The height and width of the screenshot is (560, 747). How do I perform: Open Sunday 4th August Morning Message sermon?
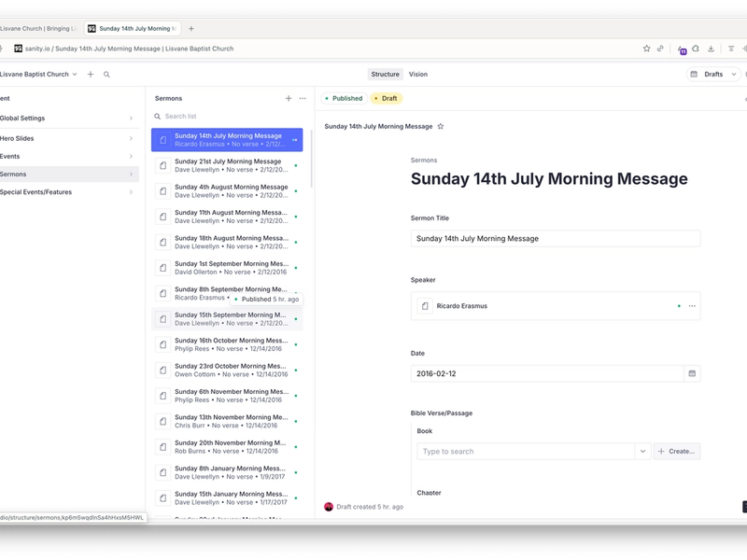(x=227, y=191)
